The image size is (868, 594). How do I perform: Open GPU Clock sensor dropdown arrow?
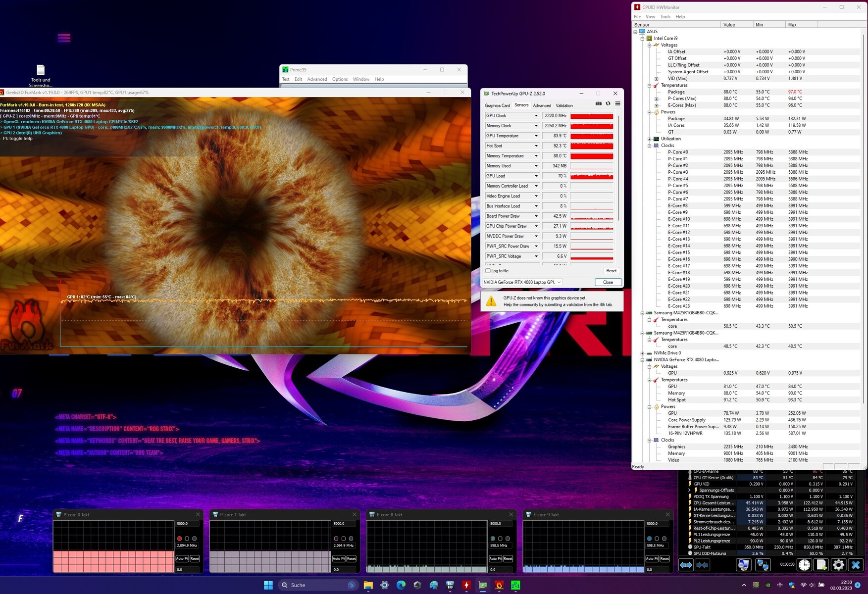(536, 116)
